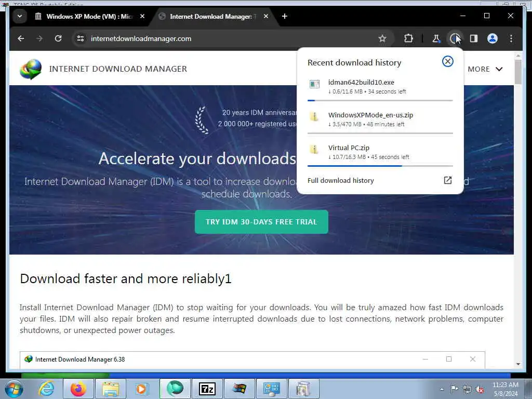Click the WindowsXPMode_en-us.zip progress bar
This screenshot has height=399, width=532.
[x=380, y=134]
